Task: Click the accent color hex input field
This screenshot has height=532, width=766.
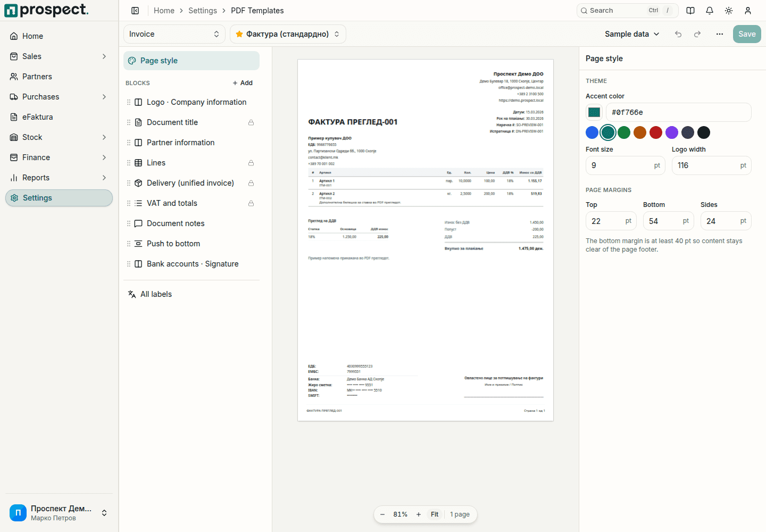Action: pos(679,112)
